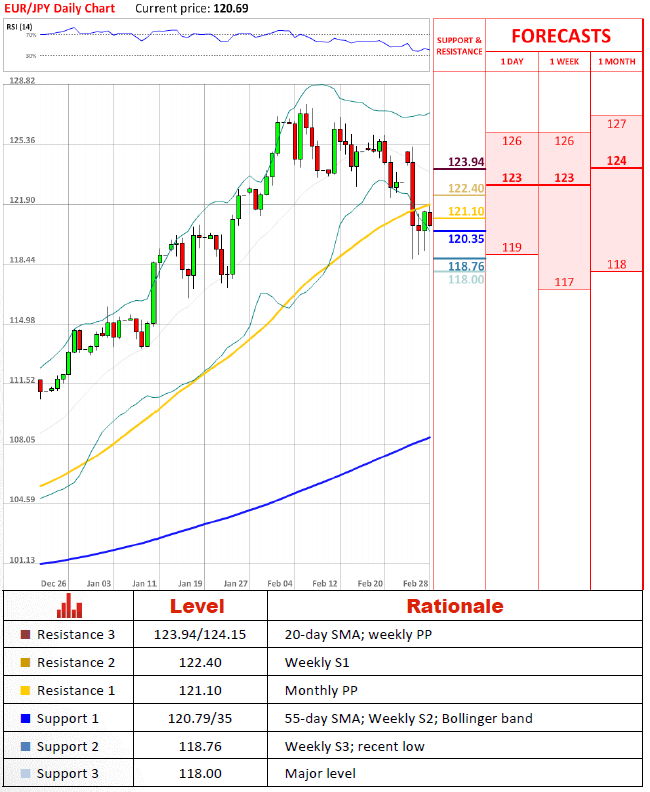Click the 101.13 price axis label
This screenshot has width=650, height=792.
(x=22, y=560)
